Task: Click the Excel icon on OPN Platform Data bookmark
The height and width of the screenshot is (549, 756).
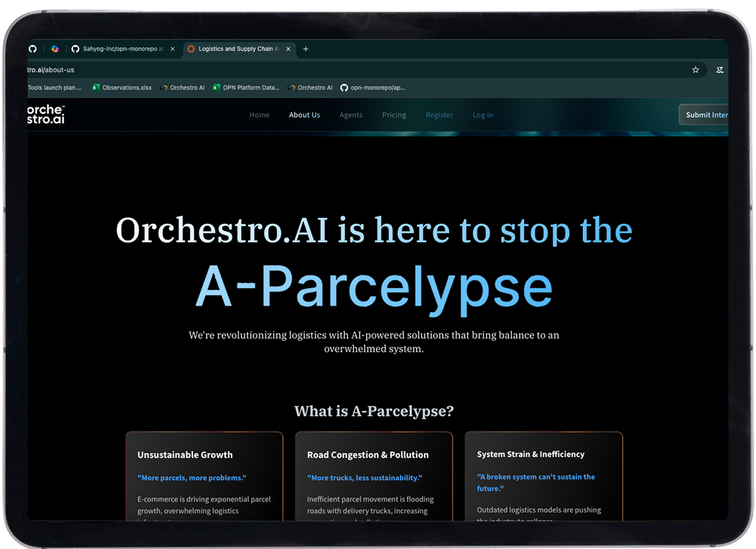Action: (217, 88)
